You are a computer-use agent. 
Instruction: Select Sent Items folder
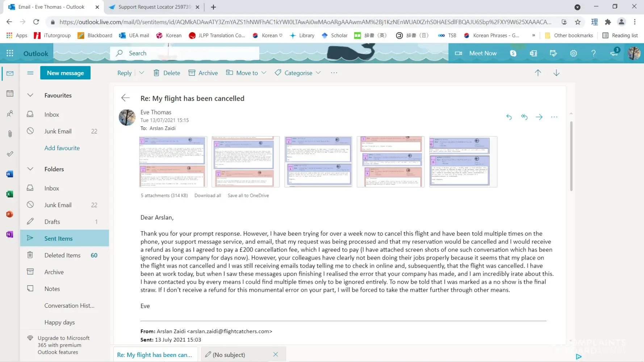64,238
